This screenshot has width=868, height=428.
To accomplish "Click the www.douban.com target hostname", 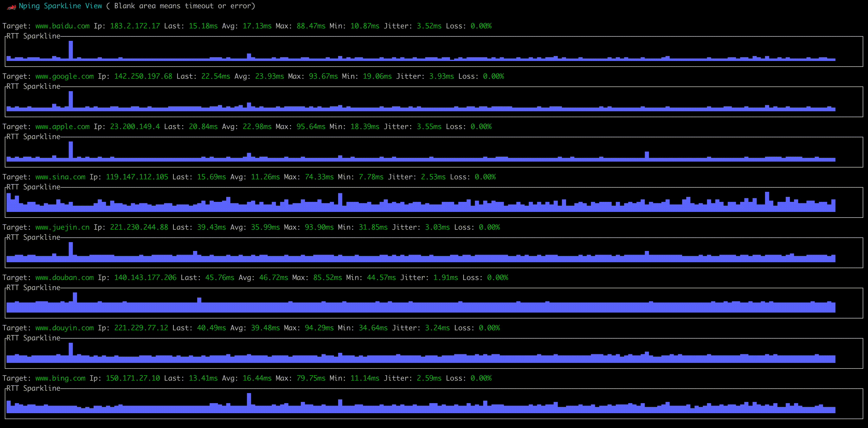I will (x=64, y=277).
